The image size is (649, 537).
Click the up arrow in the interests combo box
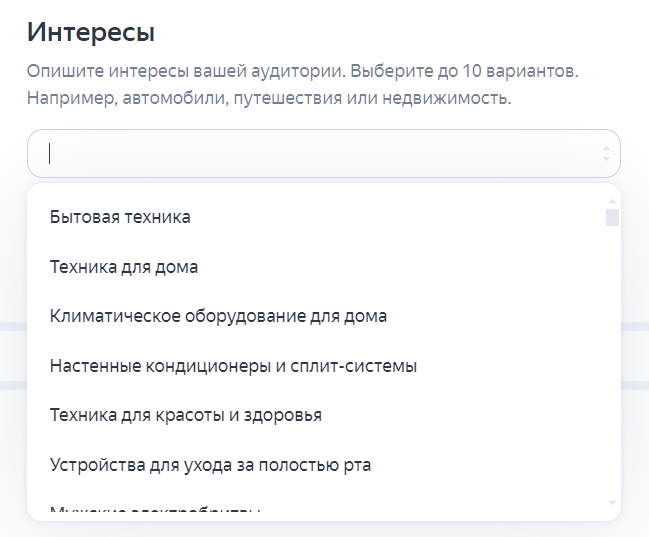606,148
